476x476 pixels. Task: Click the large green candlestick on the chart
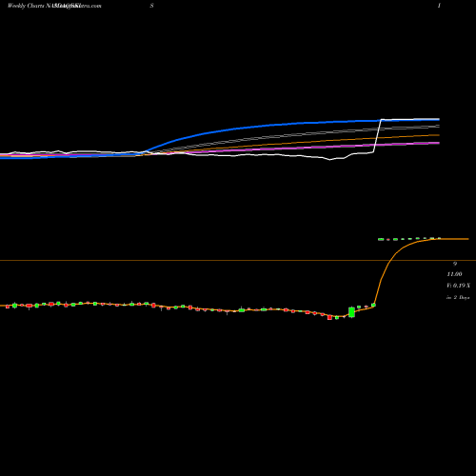pyautogui.click(x=351, y=312)
